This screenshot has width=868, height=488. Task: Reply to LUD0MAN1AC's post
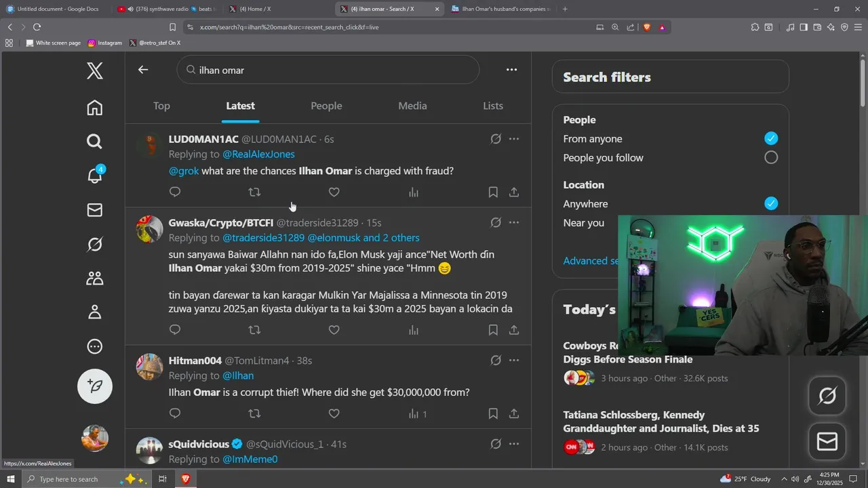175,192
